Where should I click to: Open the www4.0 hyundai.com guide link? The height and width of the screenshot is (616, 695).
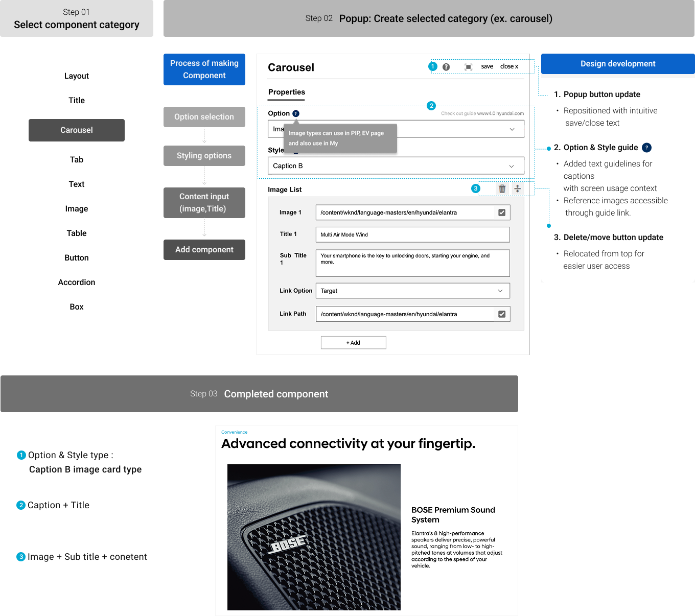pos(500,113)
